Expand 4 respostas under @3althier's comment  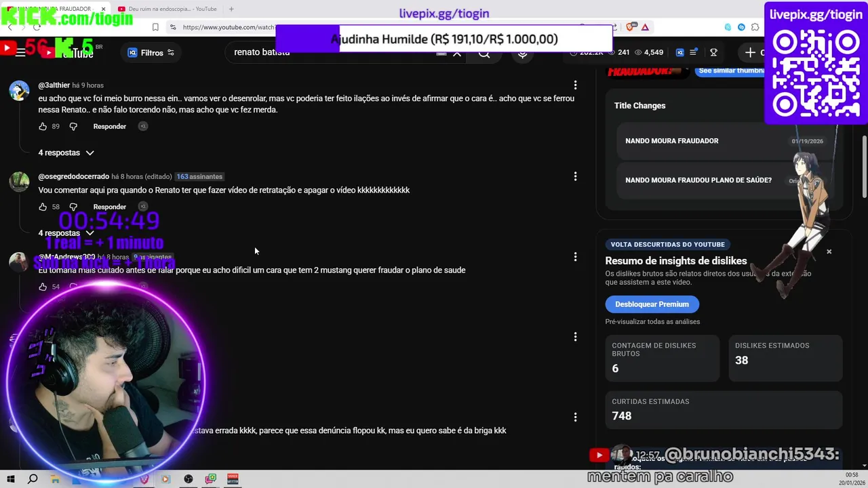(66, 152)
